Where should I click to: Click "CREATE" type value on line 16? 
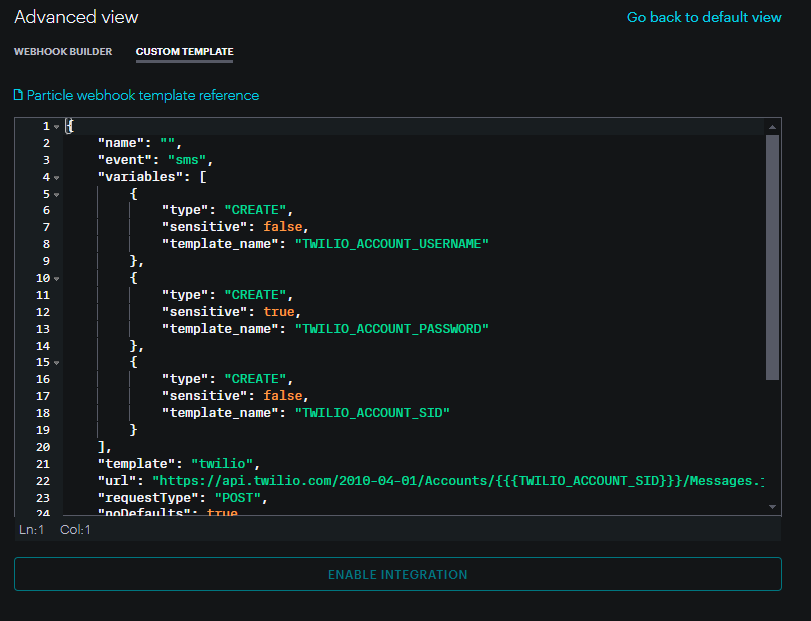point(256,379)
